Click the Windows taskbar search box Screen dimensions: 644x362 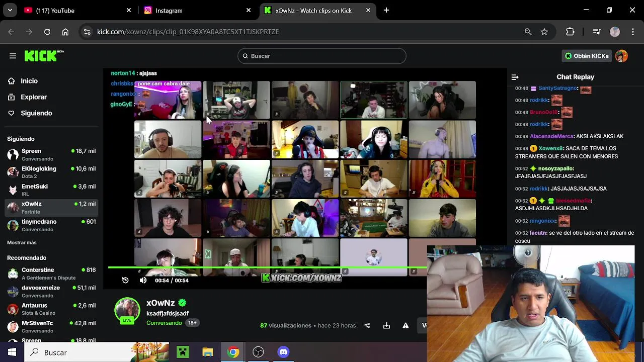pos(97,352)
